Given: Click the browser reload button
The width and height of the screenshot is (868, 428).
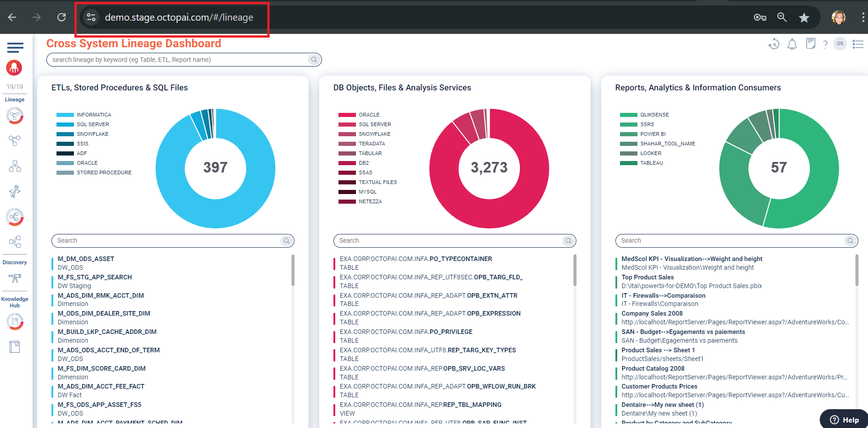Looking at the screenshot, I should pyautogui.click(x=62, y=17).
